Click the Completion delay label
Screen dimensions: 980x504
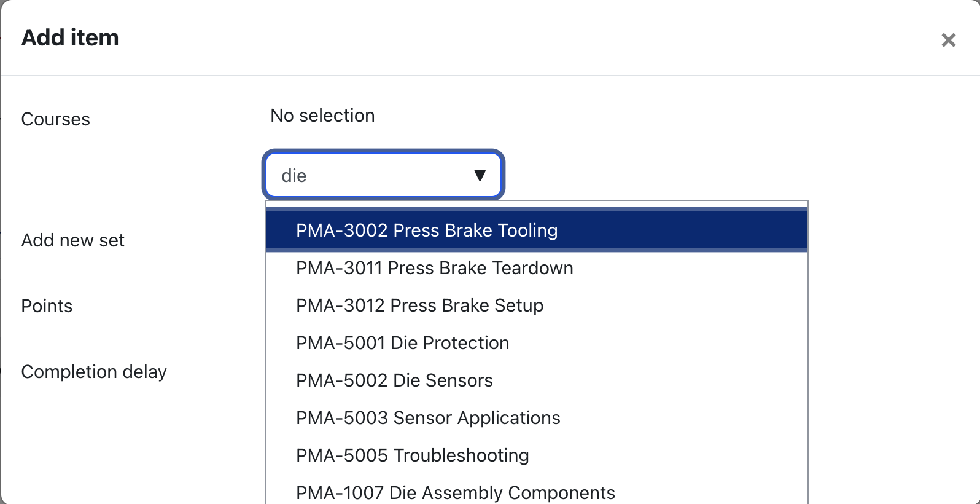tap(94, 372)
